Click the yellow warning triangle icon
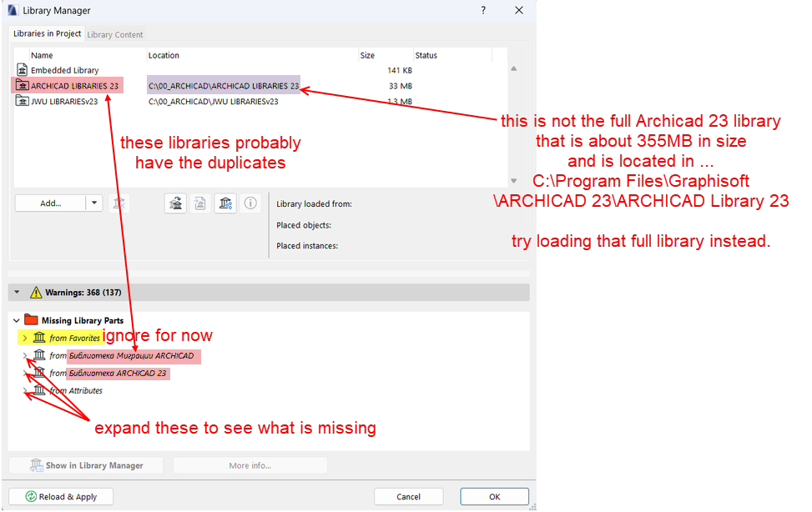 (x=36, y=293)
